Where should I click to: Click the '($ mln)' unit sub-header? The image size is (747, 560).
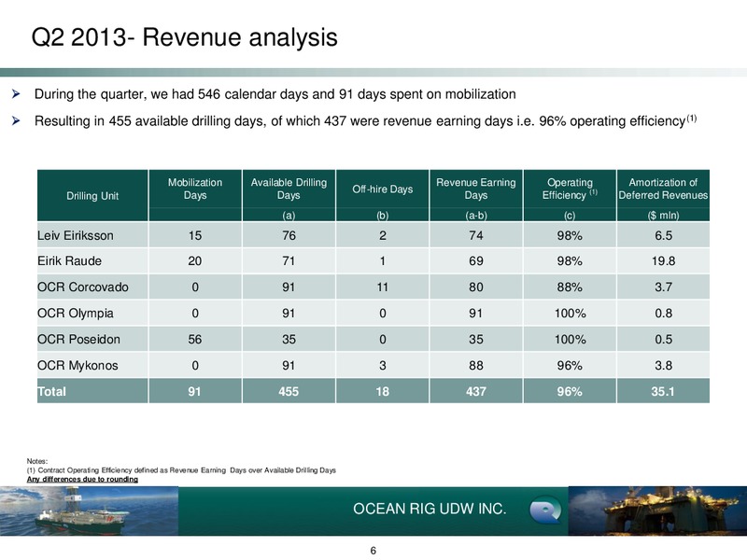point(663,216)
